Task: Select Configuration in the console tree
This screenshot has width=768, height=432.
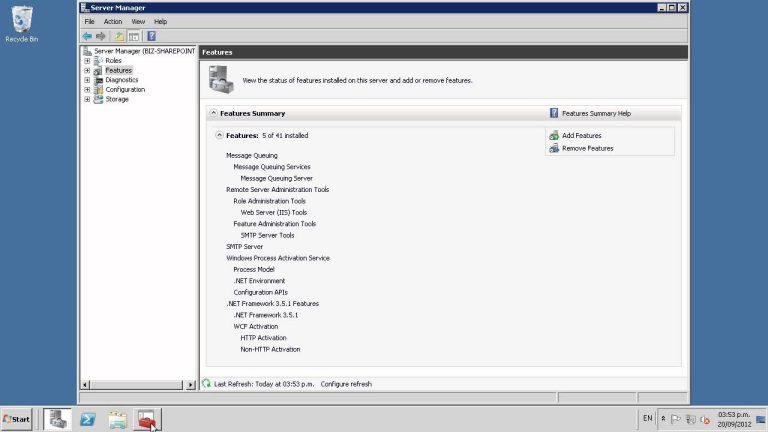Action: click(x=125, y=90)
